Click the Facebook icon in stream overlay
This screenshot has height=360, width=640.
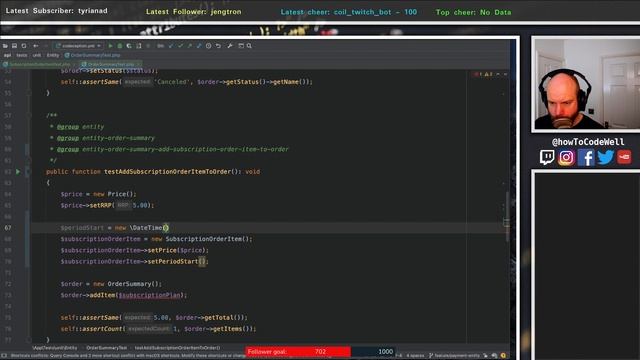[x=586, y=157]
